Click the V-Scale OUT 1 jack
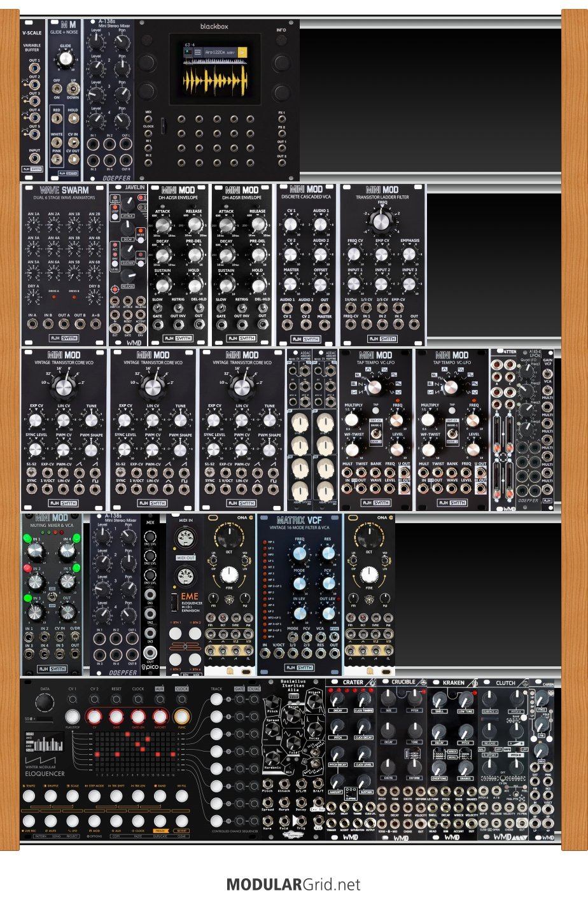Image resolution: width=588 pixels, height=898 pixels. [x=34, y=68]
